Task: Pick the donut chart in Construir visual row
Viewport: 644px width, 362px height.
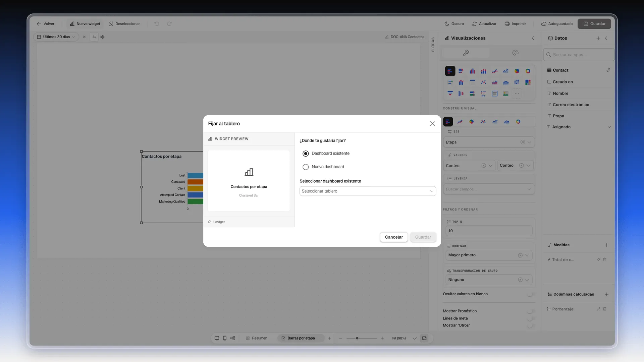Action: (x=518, y=122)
